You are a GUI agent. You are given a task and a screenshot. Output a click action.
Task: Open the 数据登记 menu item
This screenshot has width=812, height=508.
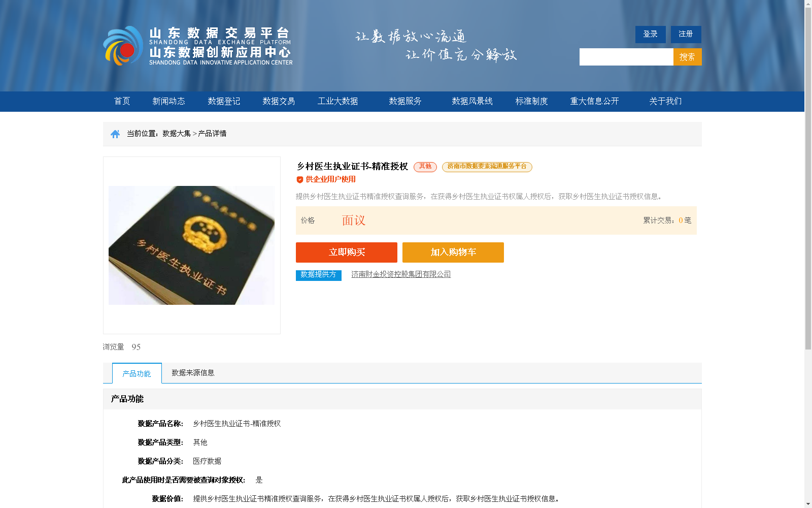[224, 101]
